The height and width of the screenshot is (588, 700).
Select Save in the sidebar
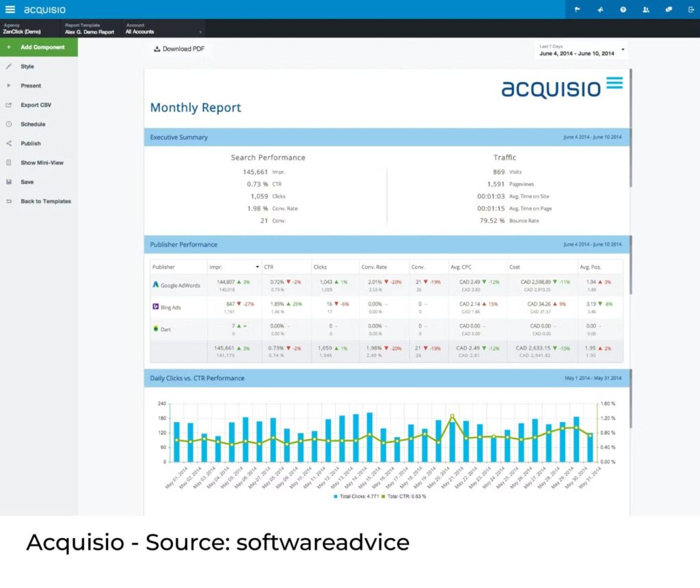pyautogui.click(x=27, y=182)
